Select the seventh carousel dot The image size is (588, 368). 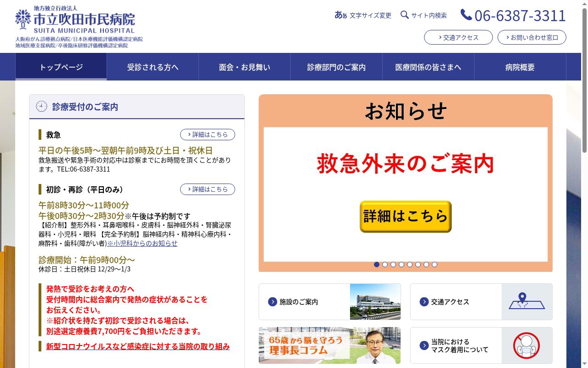tap(426, 264)
